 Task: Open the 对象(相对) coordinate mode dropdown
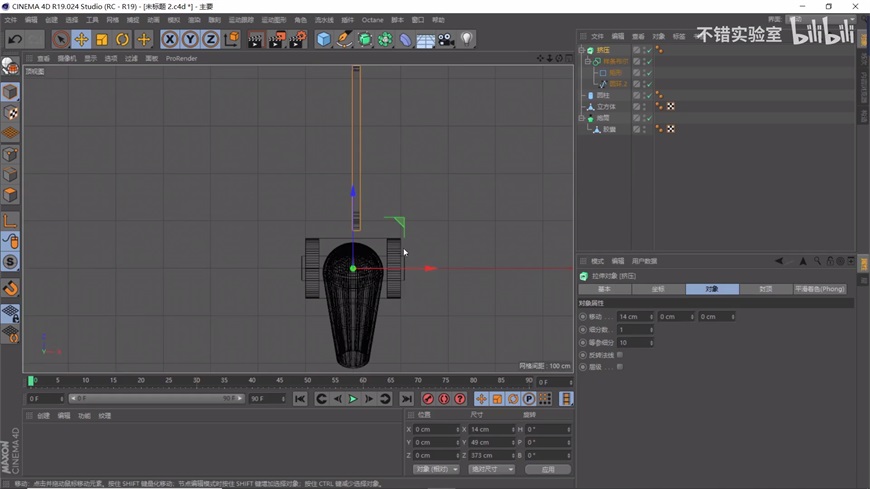[x=435, y=469]
